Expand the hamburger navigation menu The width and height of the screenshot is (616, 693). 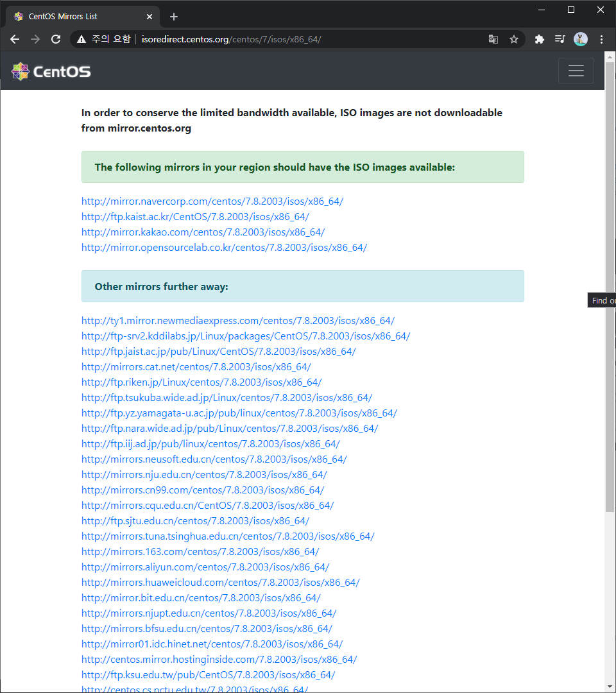576,71
